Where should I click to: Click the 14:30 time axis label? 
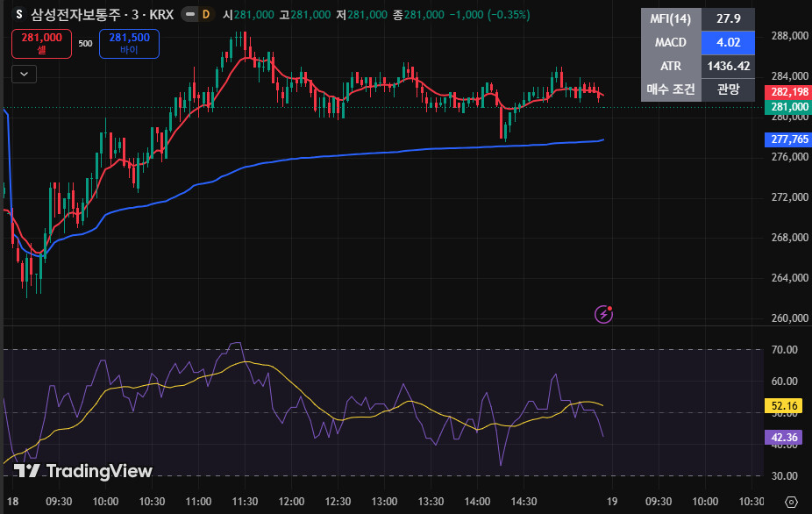(524, 502)
